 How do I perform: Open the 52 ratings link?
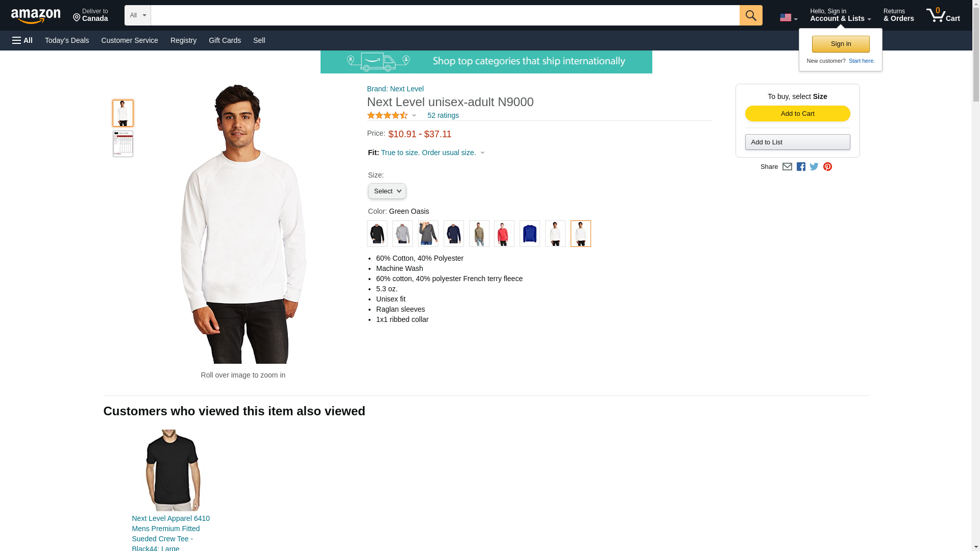443,115
